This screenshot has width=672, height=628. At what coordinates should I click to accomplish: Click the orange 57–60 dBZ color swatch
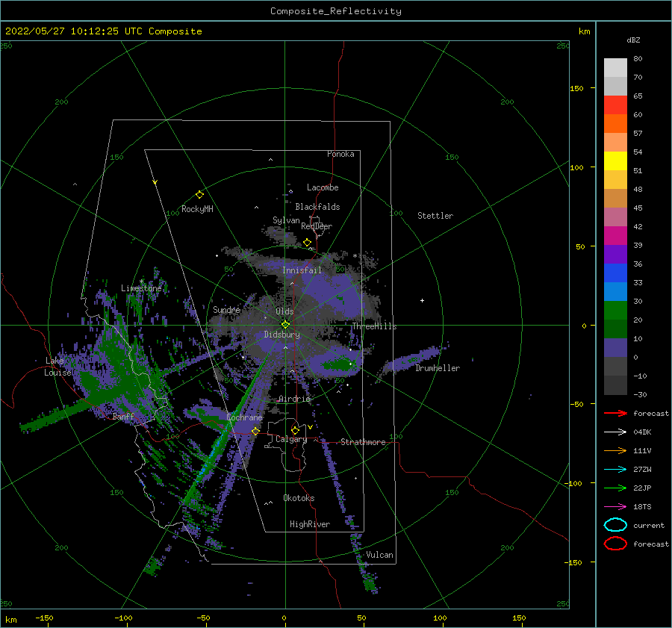point(615,123)
